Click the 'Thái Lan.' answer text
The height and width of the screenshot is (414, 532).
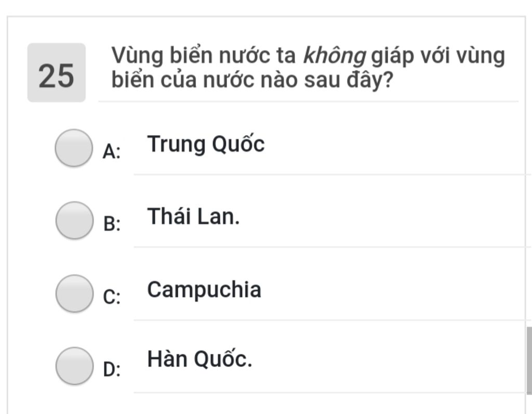point(193,216)
